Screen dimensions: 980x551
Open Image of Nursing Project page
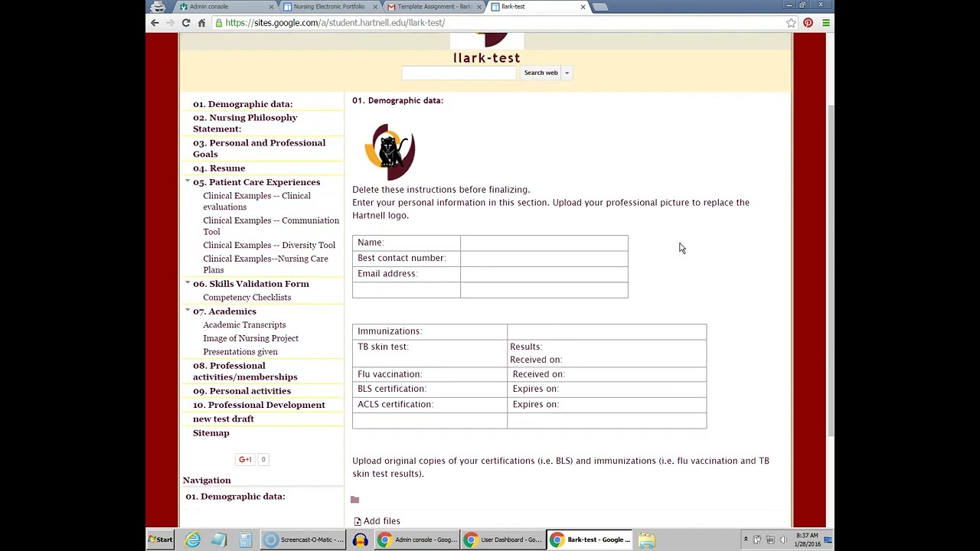pos(250,338)
